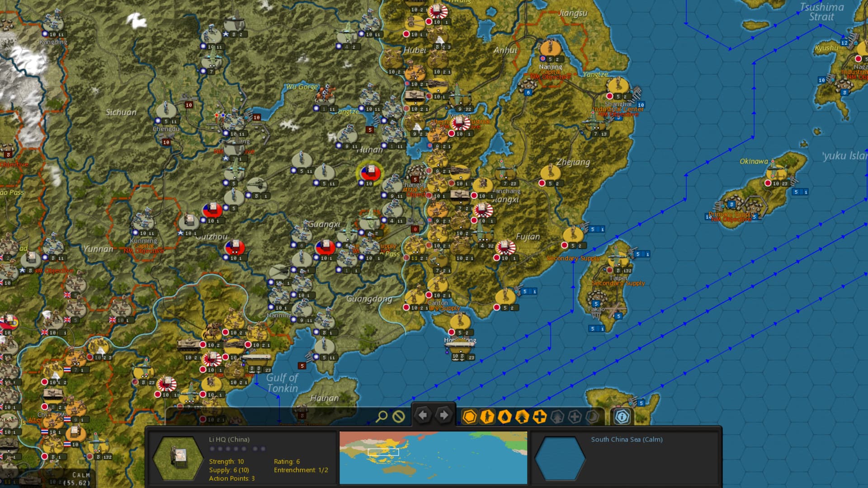The width and height of the screenshot is (868, 488).
Task: Open the blue information hexagon button
Action: pos(622,417)
